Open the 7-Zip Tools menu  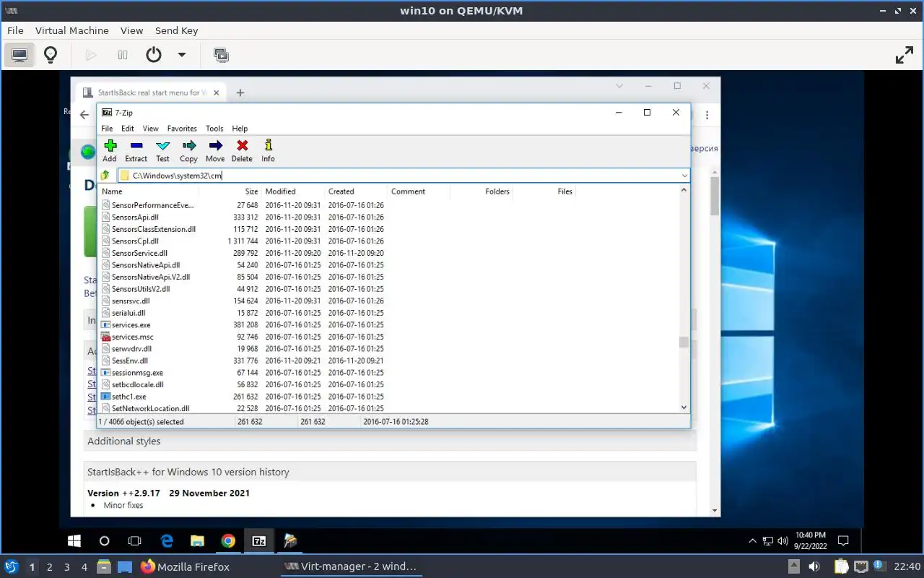tap(214, 129)
